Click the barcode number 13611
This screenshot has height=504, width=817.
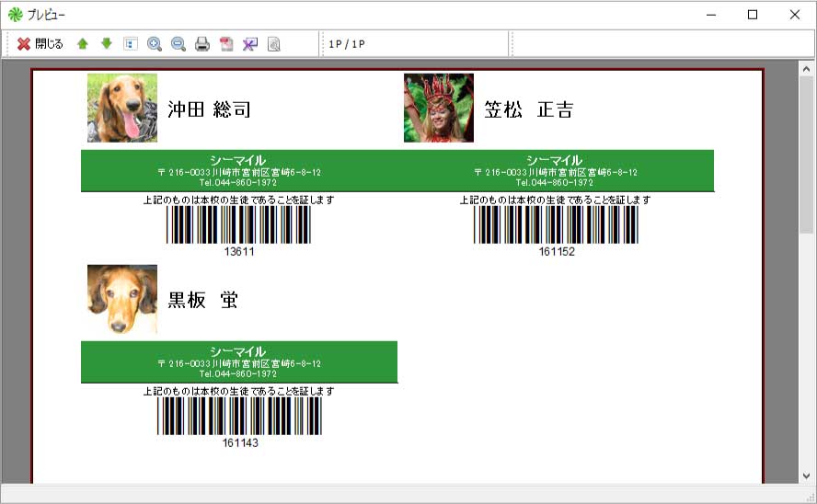coord(239,251)
